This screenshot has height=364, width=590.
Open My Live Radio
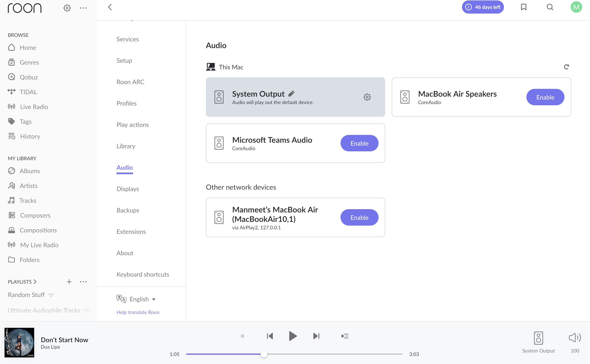pyautogui.click(x=33, y=245)
